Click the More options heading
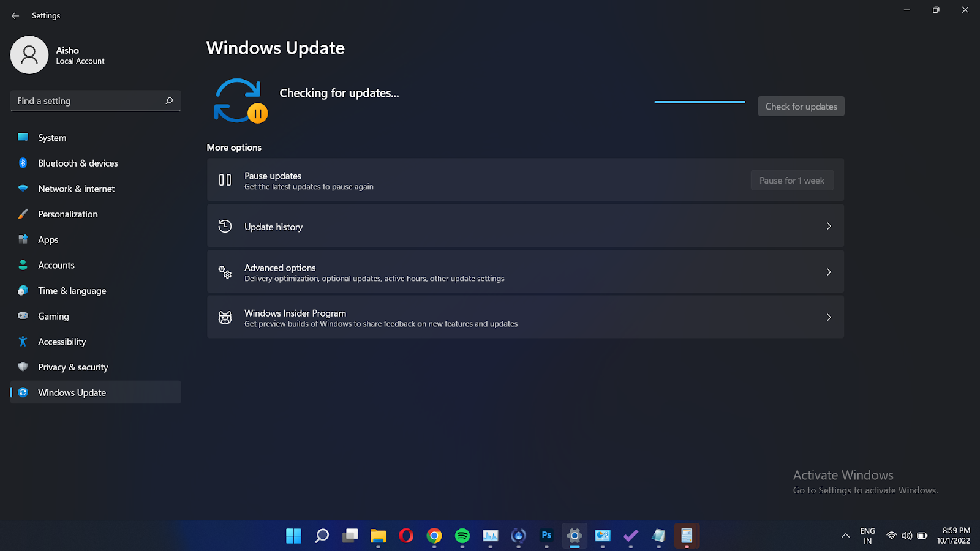 point(234,148)
